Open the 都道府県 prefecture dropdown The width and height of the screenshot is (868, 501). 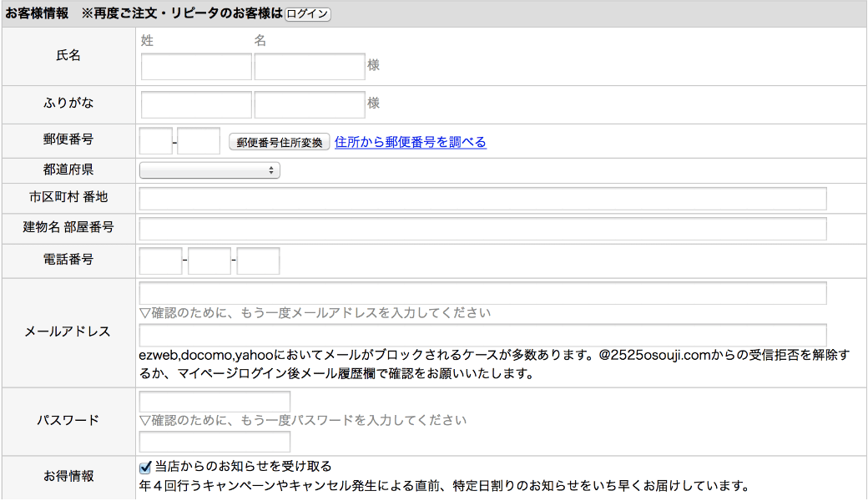point(209,170)
